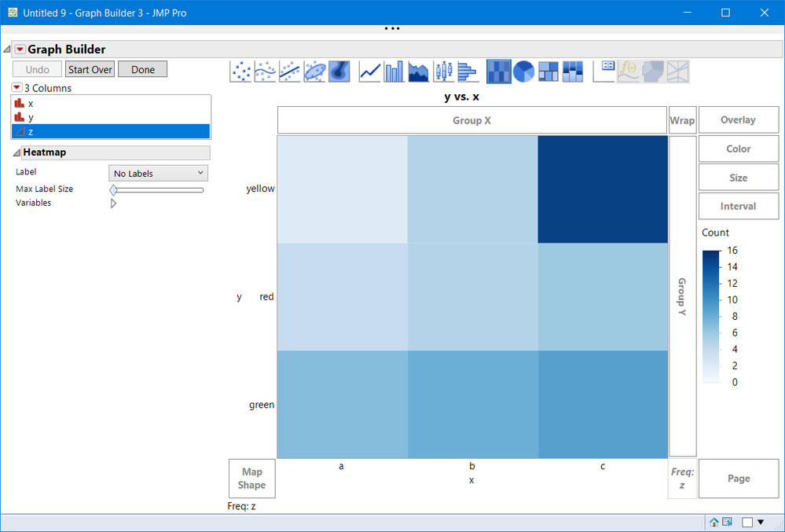
Task: Click the graph title y vs. x
Action: pyautogui.click(x=461, y=97)
